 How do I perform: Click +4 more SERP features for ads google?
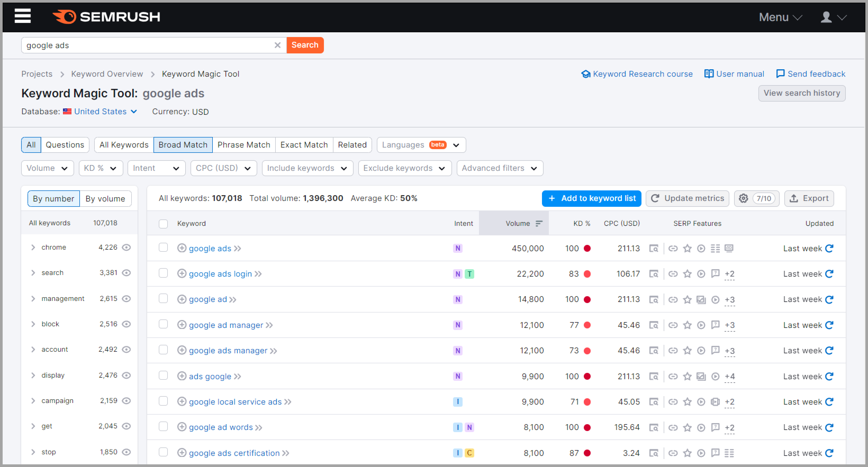pos(730,376)
